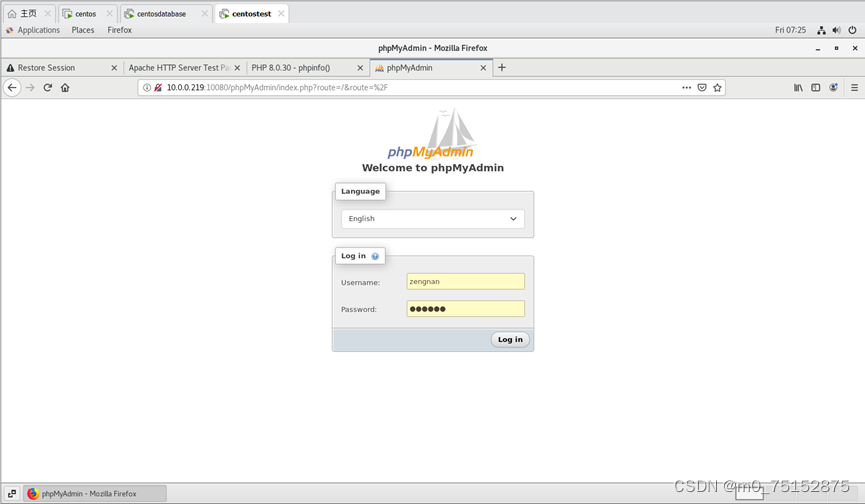Focus the Password input field
Image resolution: width=865 pixels, height=504 pixels.
click(466, 309)
